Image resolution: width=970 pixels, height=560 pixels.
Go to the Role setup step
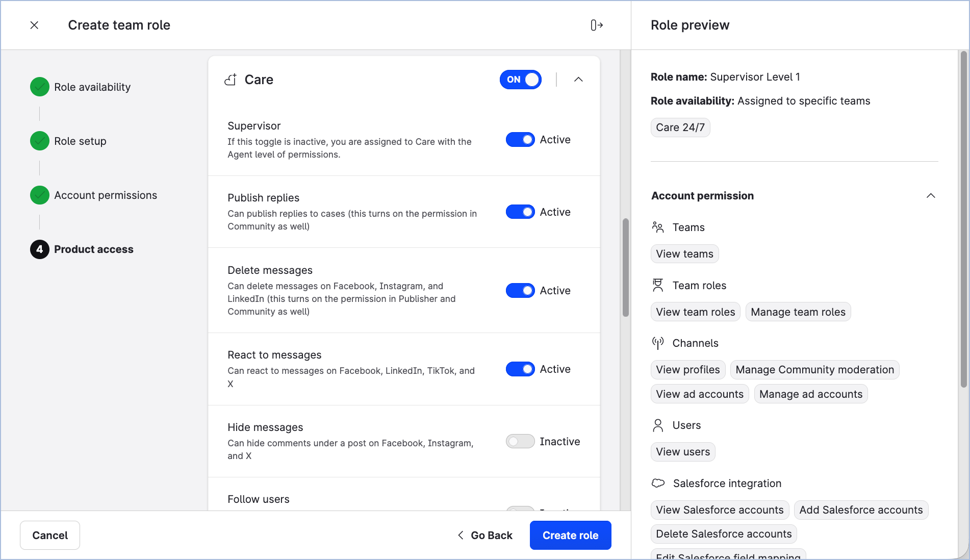tap(80, 141)
